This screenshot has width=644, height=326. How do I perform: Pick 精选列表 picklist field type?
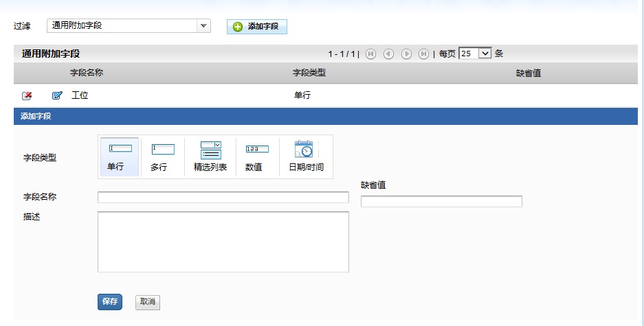(210, 157)
